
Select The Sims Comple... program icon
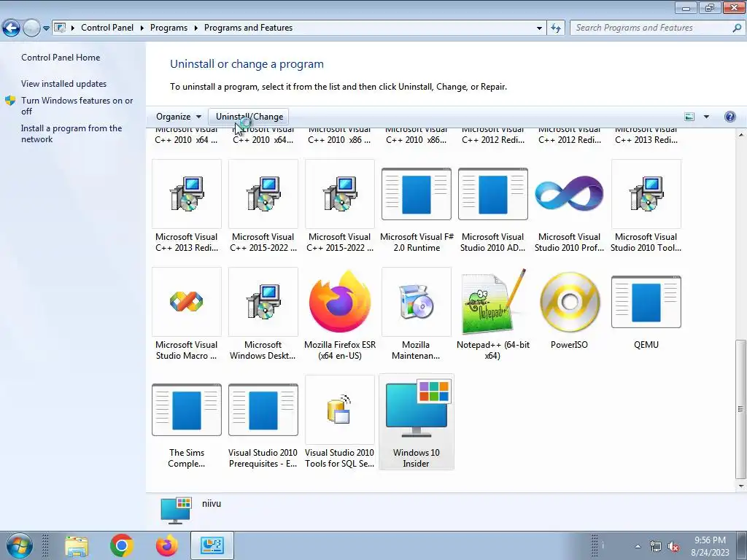[x=186, y=410]
